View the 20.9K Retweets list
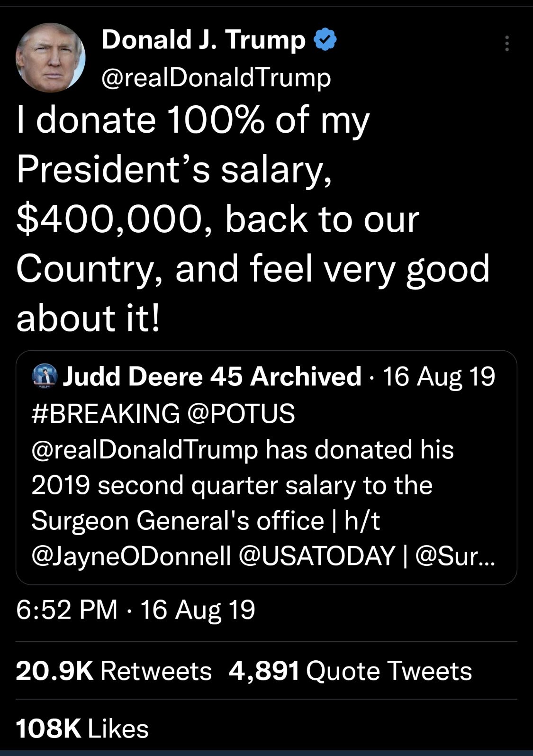Image resolution: width=533 pixels, height=756 pixels. point(114,671)
